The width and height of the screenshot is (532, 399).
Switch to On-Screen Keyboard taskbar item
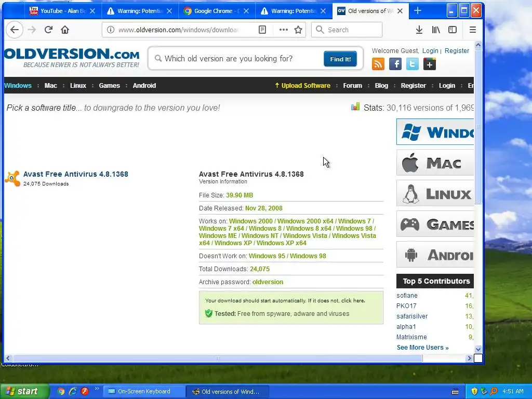pyautogui.click(x=144, y=392)
